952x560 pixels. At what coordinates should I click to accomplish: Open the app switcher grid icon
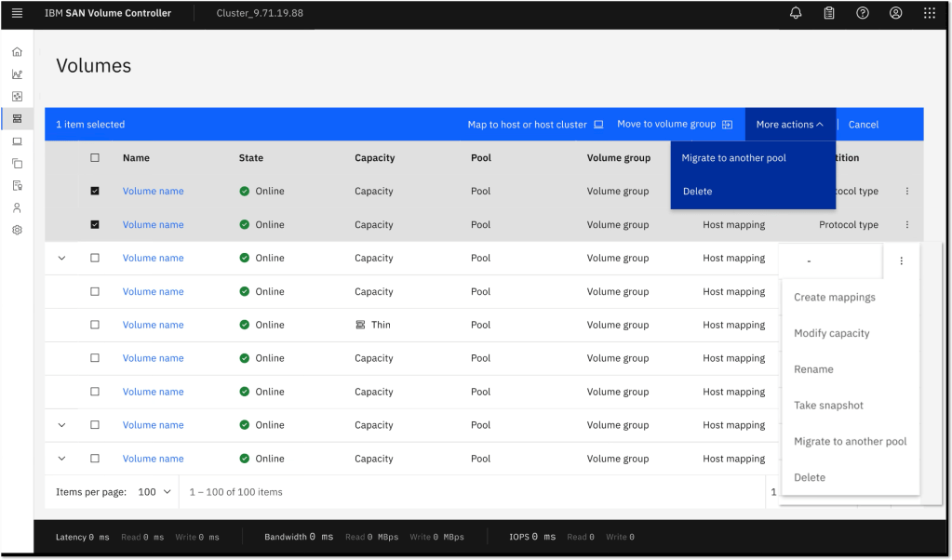pos(930,13)
